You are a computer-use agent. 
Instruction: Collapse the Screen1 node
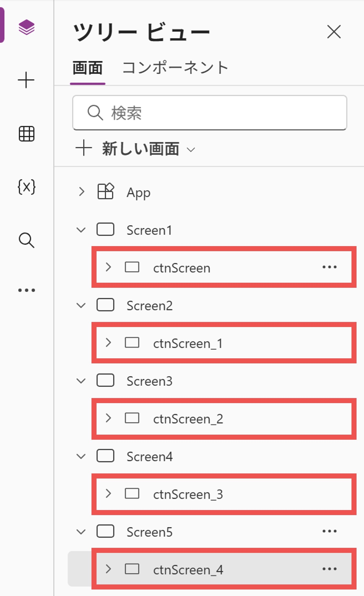[81, 230]
